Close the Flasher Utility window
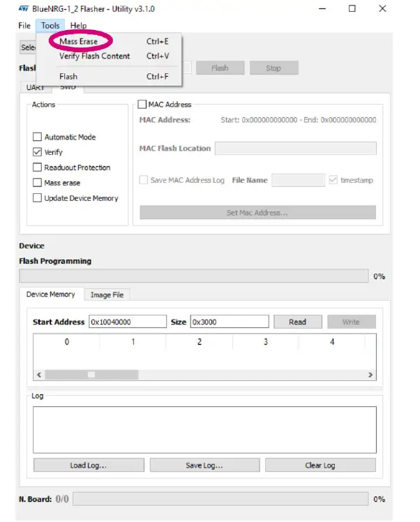Screen dimensions: 420x522 click(383, 8)
